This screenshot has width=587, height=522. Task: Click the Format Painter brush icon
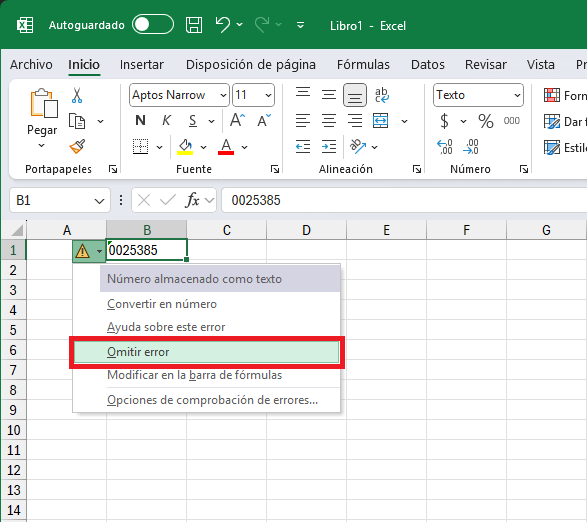[77, 146]
